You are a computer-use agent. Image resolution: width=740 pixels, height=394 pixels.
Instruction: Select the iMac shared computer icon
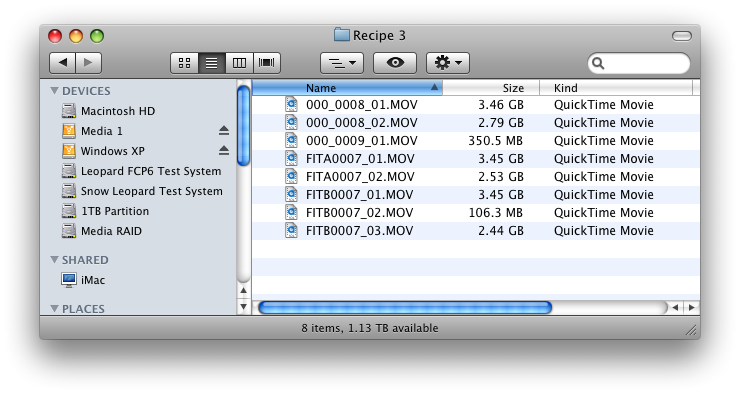[x=69, y=280]
